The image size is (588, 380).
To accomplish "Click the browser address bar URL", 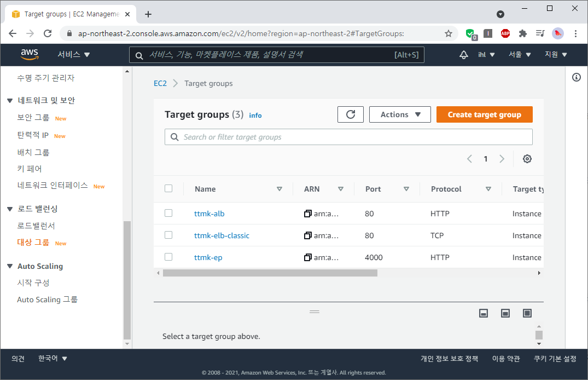I will pos(241,34).
